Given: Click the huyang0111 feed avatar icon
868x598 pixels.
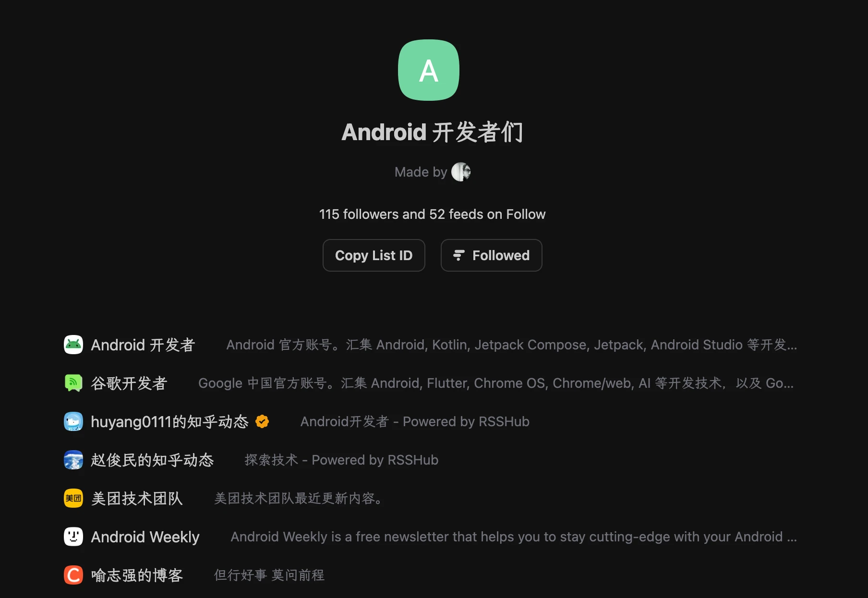Looking at the screenshot, I should click(73, 421).
